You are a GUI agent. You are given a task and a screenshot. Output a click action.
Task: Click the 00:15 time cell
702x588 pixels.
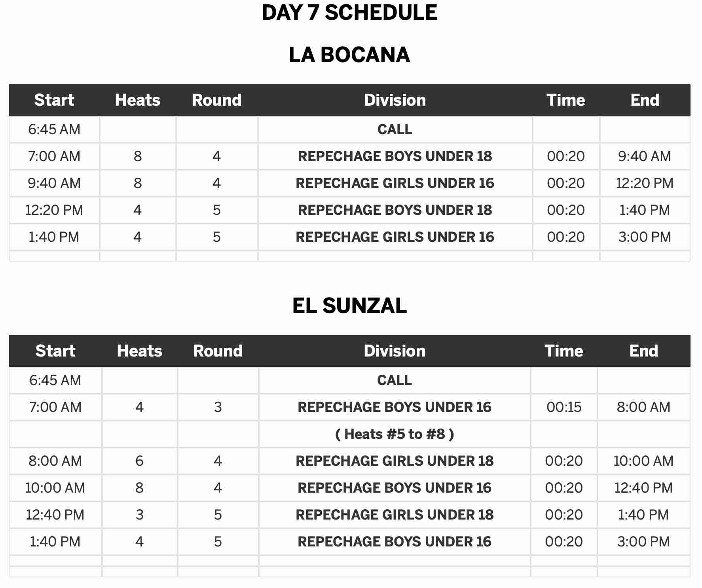564,407
